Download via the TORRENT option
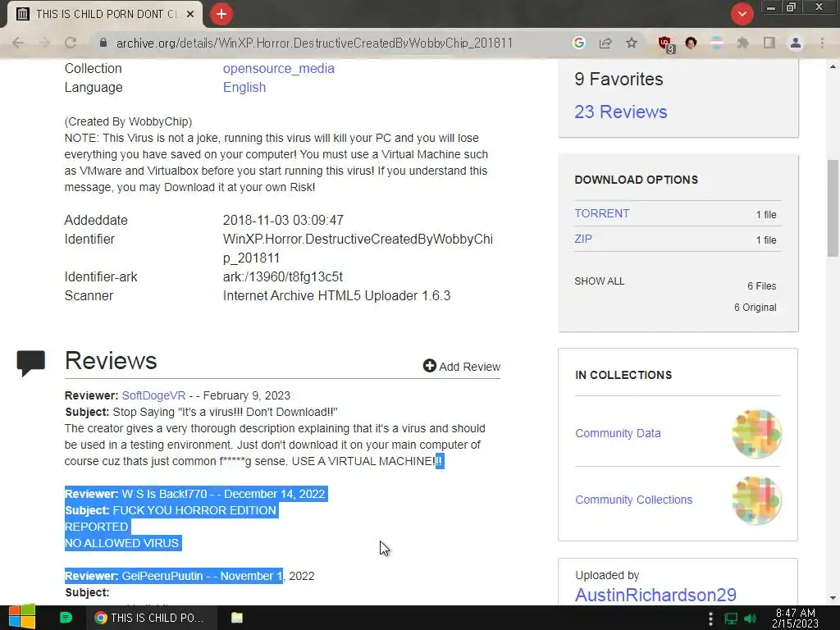Image resolution: width=840 pixels, height=630 pixels. 602,213
